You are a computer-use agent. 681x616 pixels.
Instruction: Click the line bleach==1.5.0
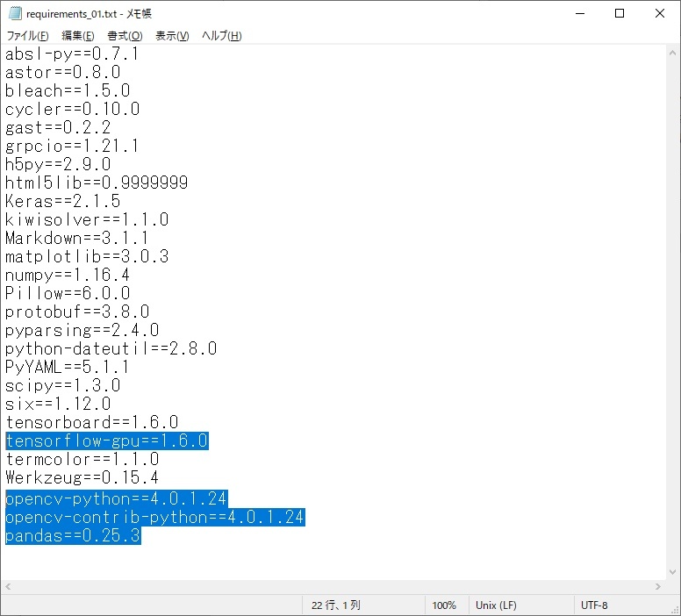[x=68, y=90]
